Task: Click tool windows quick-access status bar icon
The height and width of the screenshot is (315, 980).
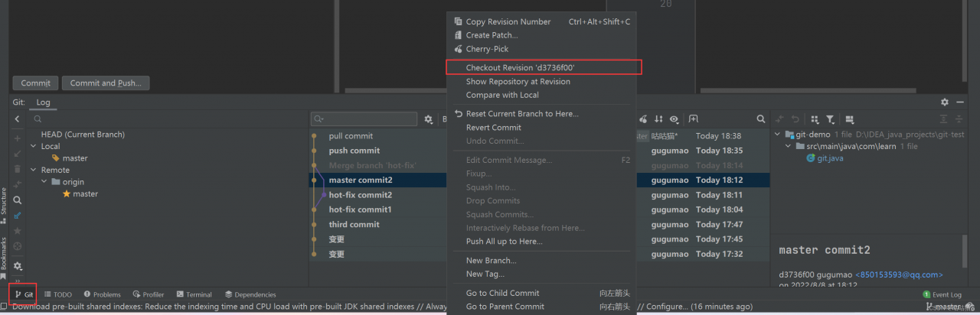Action: coord(5,307)
